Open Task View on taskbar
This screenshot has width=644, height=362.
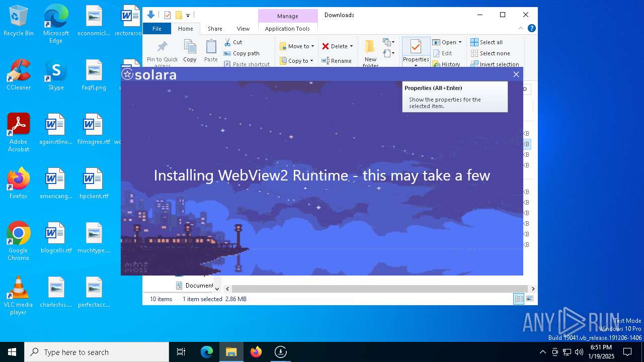(x=181, y=352)
